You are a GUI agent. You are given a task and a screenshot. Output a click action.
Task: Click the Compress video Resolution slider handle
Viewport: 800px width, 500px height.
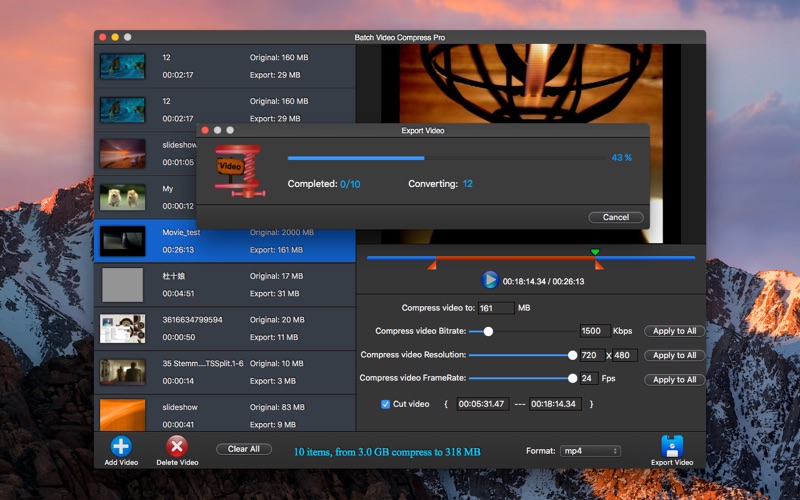(572, 355)
